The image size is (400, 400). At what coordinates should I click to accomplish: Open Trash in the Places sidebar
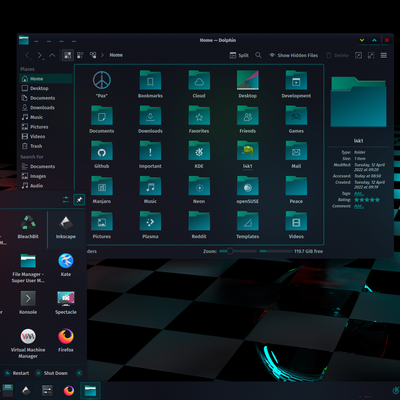46,146
